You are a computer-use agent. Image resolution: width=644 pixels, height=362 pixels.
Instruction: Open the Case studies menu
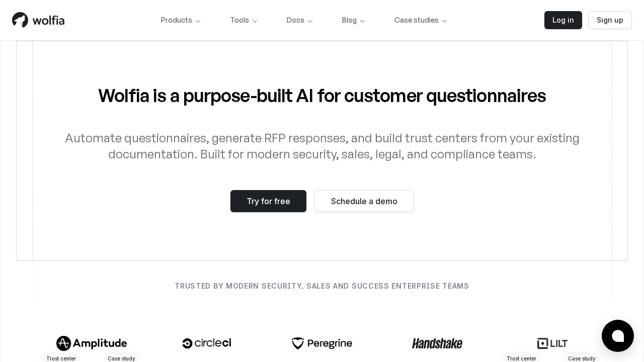421,20
